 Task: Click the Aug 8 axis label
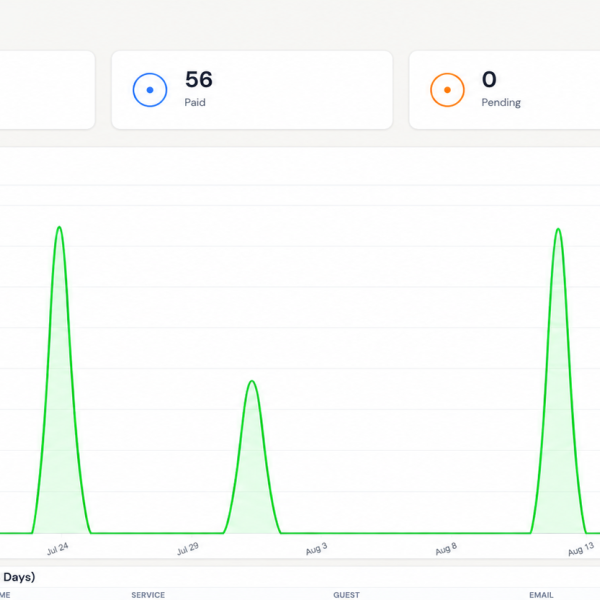pyautogui.click(x=446, y=549)
